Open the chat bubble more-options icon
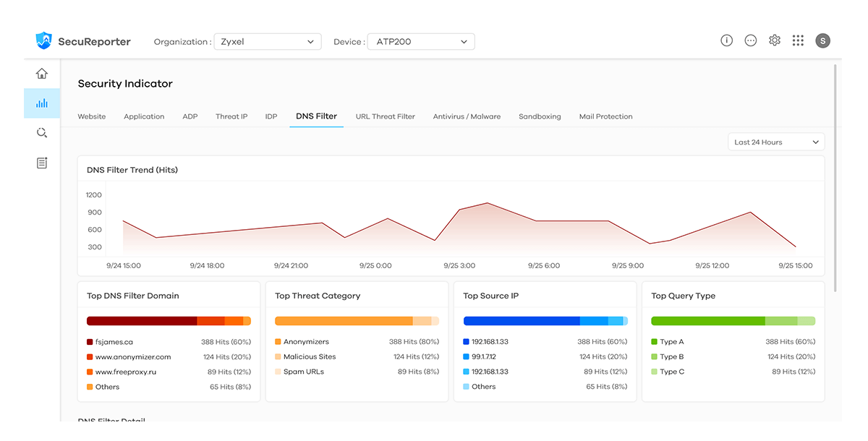 click(751, 40)
